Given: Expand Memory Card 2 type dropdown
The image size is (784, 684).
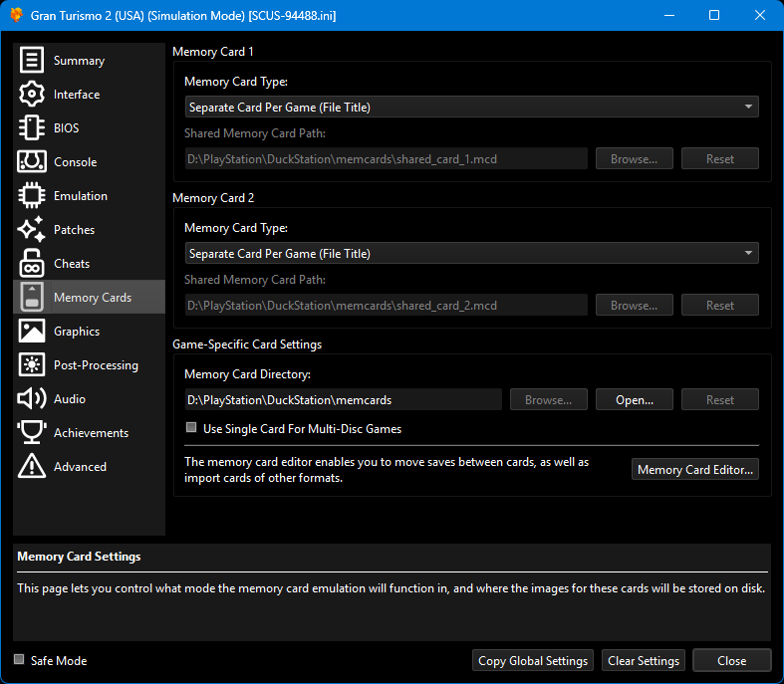Looking at the screenshot, I should coord(471,254).
